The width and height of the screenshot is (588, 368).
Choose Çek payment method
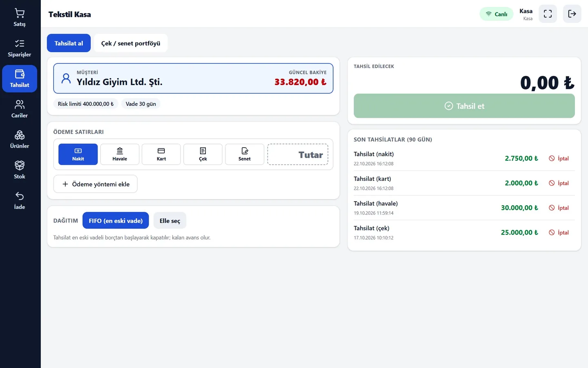pos(203,154)
